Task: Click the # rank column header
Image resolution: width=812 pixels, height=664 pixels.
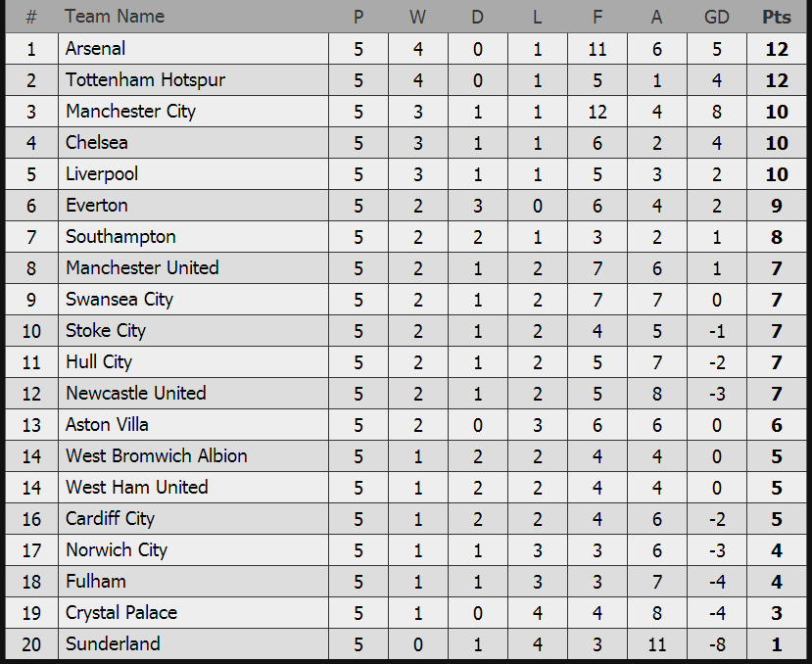Action: 31,17
